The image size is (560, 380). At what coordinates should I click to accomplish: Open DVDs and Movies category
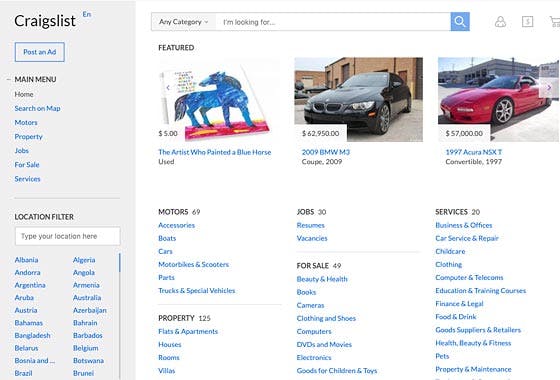click(x=324, y=345)
